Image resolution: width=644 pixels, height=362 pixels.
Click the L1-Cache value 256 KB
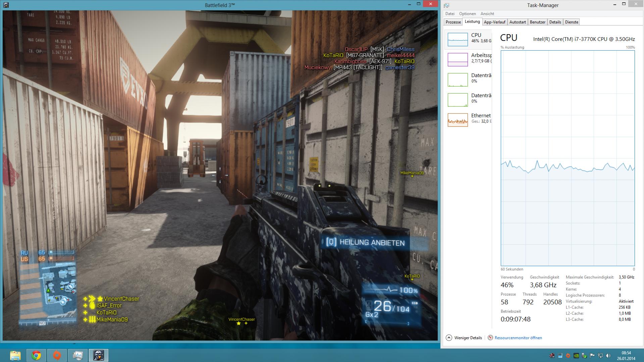[x=624, y=307]
